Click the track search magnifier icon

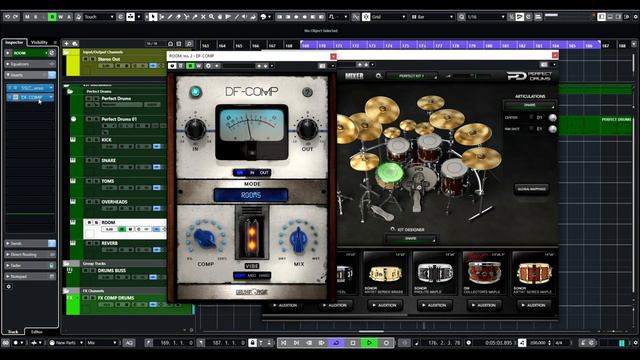tap(189, 43)
